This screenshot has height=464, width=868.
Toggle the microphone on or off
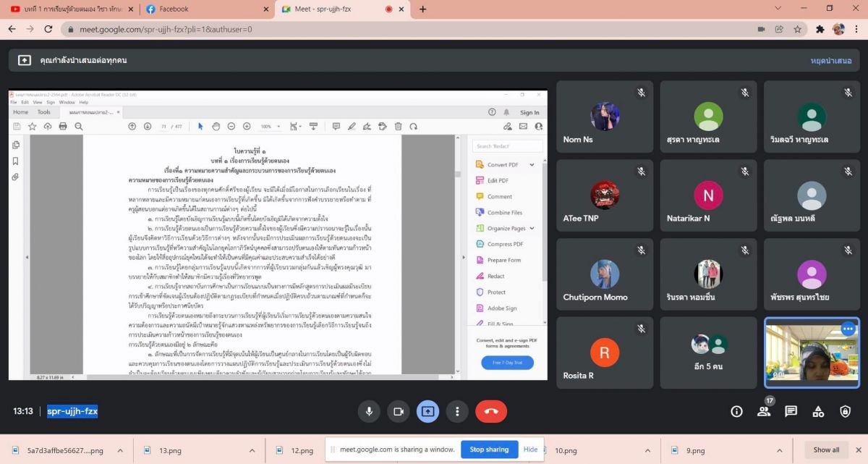tap(369, 411)
